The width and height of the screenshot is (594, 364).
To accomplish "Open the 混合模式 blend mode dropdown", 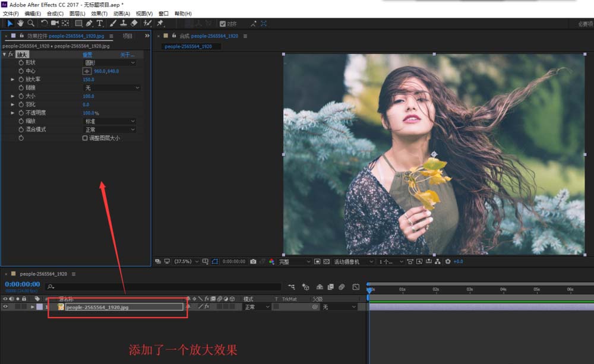I will 109,129.
